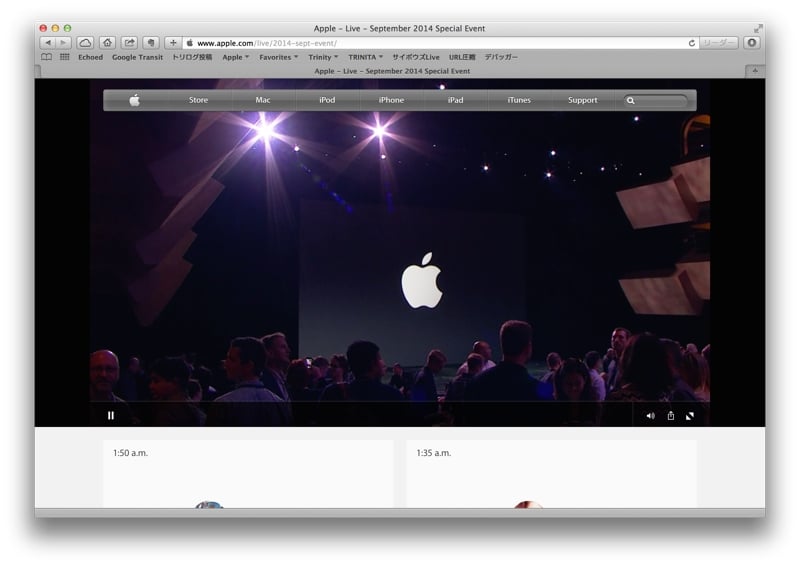Screen dimensions: 800x566
Task: Open the Google Transit bookmark
Action: point(137,57)
